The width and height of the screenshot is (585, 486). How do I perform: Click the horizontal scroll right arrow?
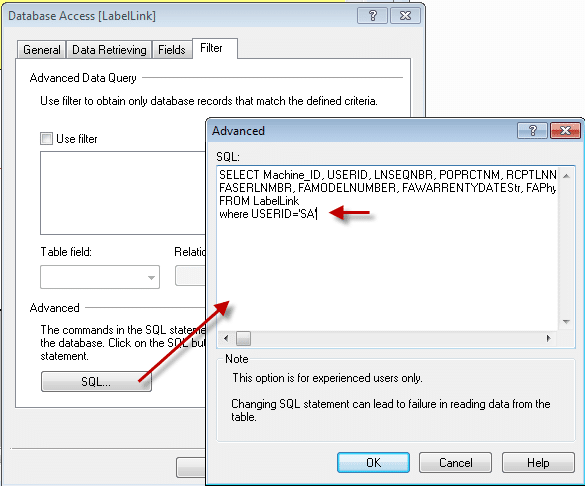pyautogui.click(x=548, y=338)
